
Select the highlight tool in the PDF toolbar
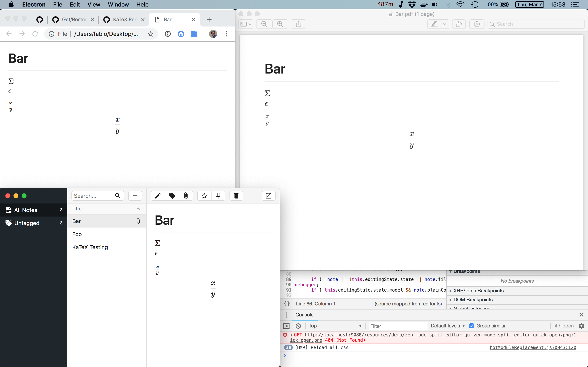434,24
